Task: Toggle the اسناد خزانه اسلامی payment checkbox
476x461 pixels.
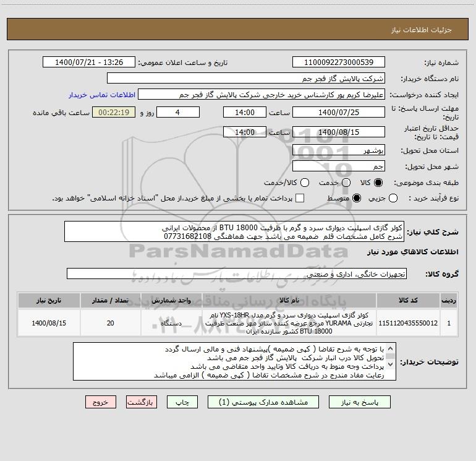Action: (x=300, y=198)
